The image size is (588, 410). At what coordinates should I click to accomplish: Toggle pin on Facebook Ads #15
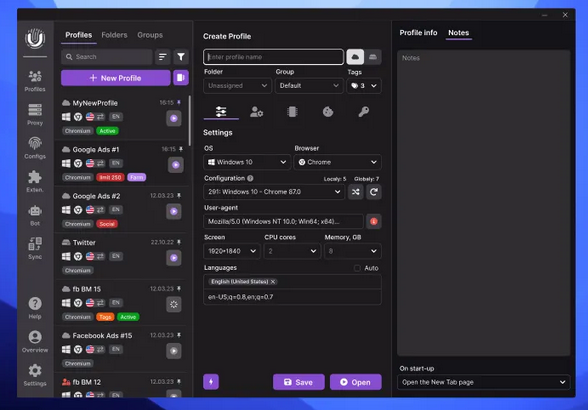(x=179, y=335)
